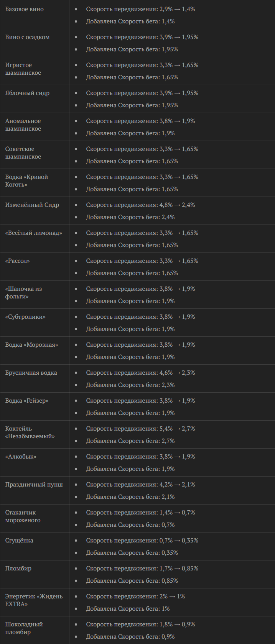
Task: Click movement speed 5,4% → 2,7% text
Action: coord(140,429)
